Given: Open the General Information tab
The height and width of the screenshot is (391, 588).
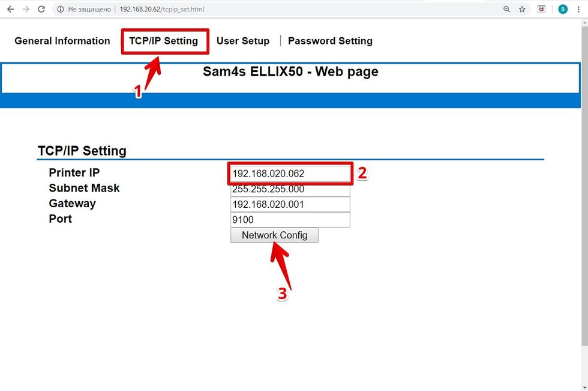Looking at the screenshot, I should pos(62,40).
